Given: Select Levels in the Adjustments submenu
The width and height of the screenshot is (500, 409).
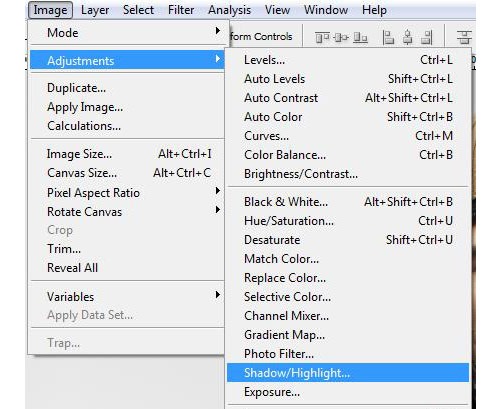Looking at the screenshot, I should 348,60.
